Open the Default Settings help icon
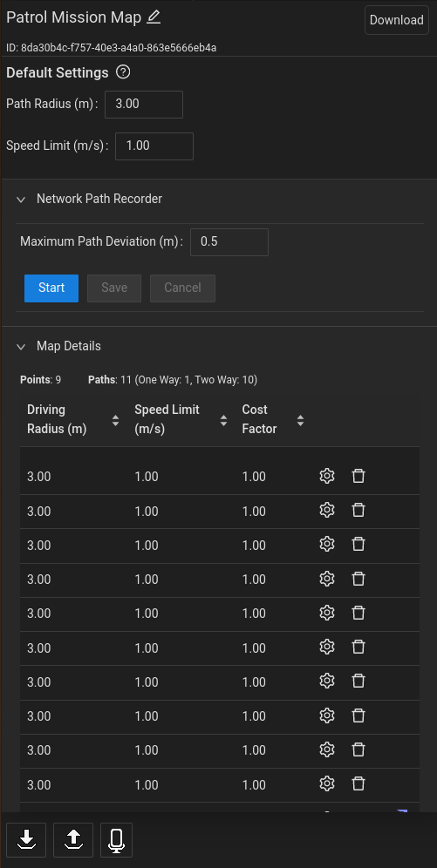This screenshot has width=437, height=868. [123, 72]
